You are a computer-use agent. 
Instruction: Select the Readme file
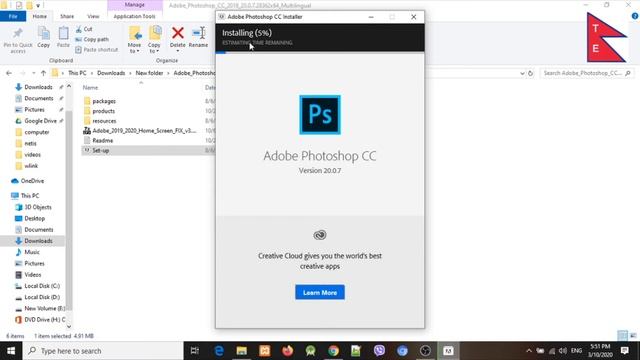pos(102,140)
